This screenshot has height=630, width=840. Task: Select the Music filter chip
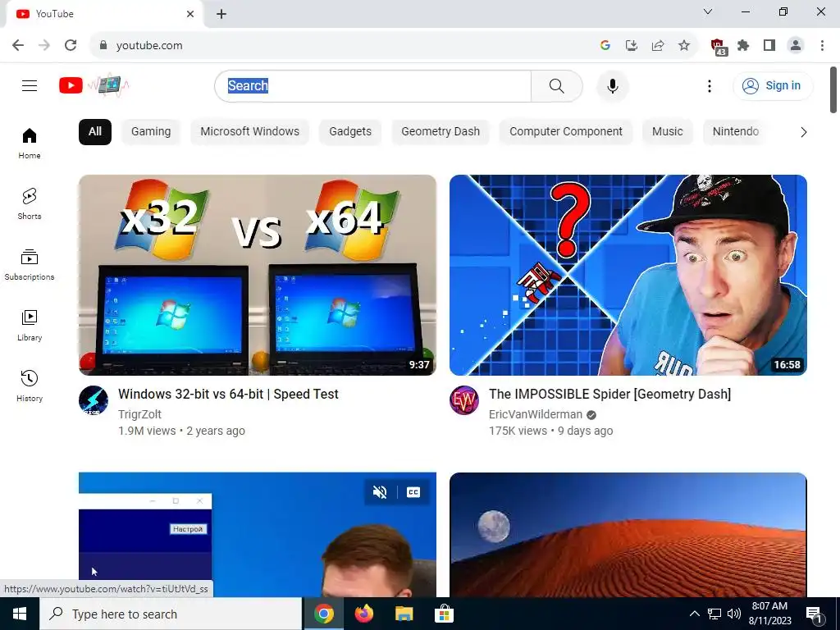(667, 132)
